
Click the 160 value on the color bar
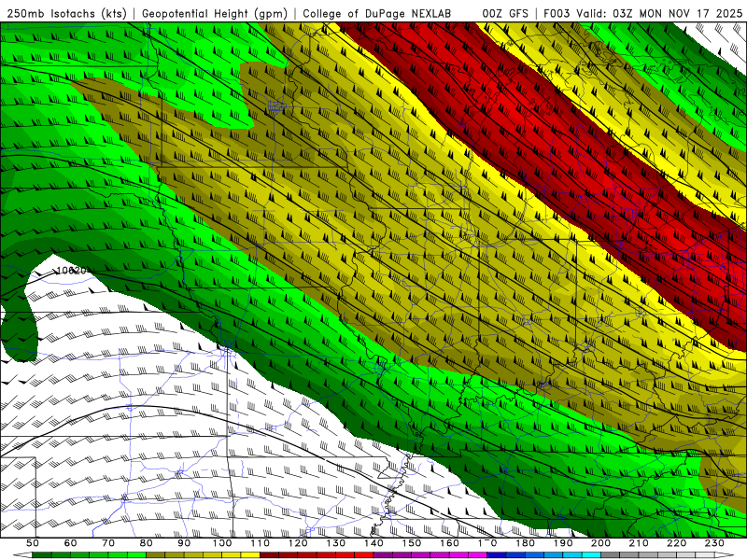(449, 543)
